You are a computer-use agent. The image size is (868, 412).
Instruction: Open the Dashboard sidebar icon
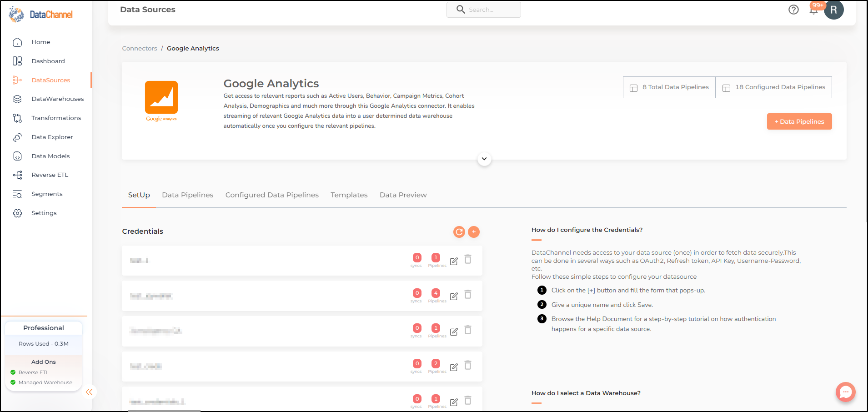17,61
